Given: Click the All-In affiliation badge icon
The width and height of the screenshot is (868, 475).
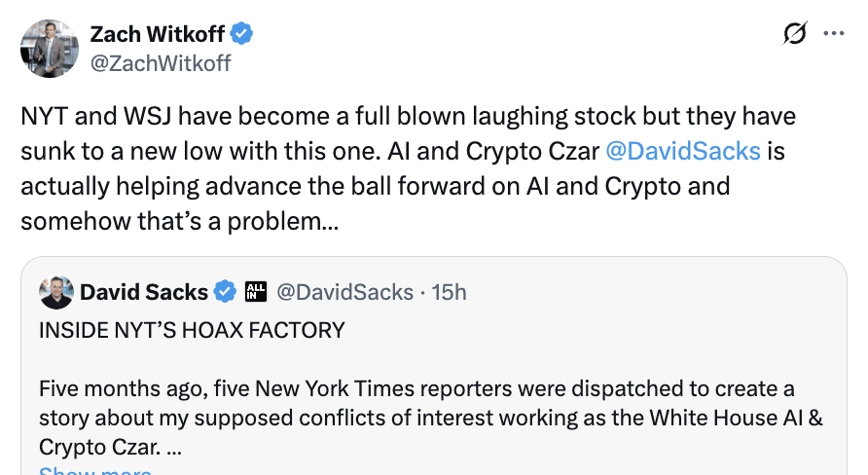Looking at the screenshot, I should tap(256, 292).
